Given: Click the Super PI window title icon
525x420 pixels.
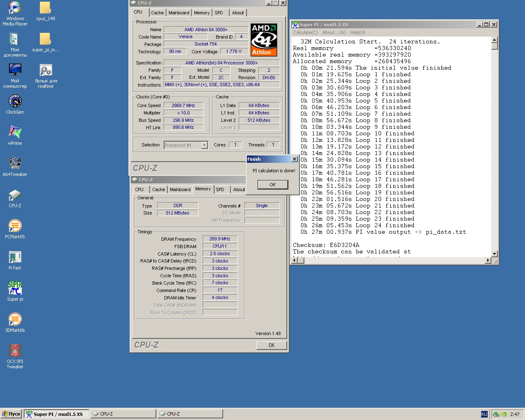Looking at the screenshot, I should pyautogui.click(x=295, y=25).
